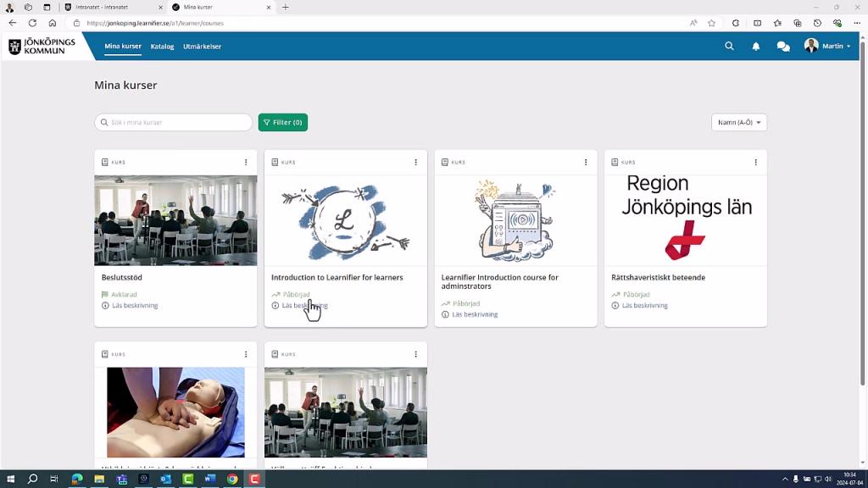The height and width of the screenshot is (488, 868).
Task: Open a new browser tab
Action: [285, 7]
